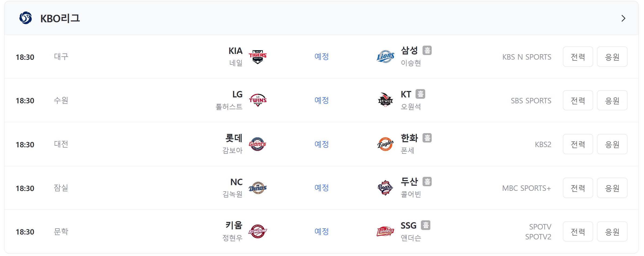Open 전력 for the KIA vs 삼성 game
The height and width of the screenshot is (256, 644).
click(x=578, y=57)
